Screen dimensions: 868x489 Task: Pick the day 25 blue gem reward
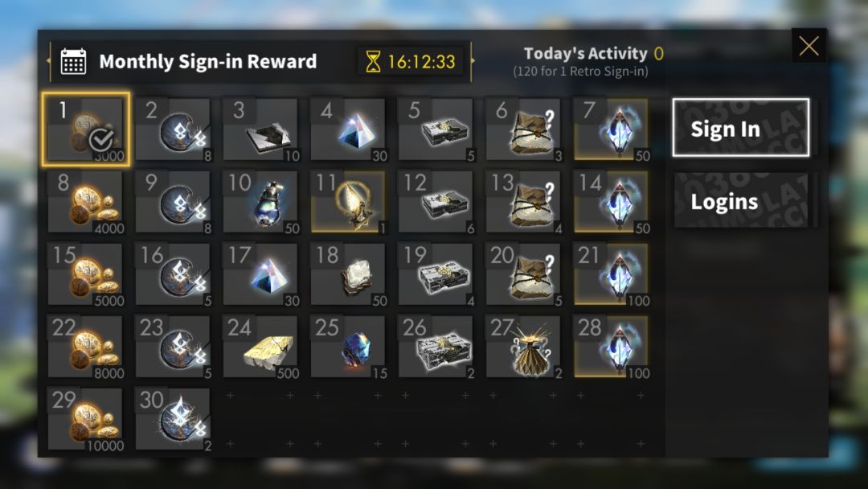coord(348,347)
